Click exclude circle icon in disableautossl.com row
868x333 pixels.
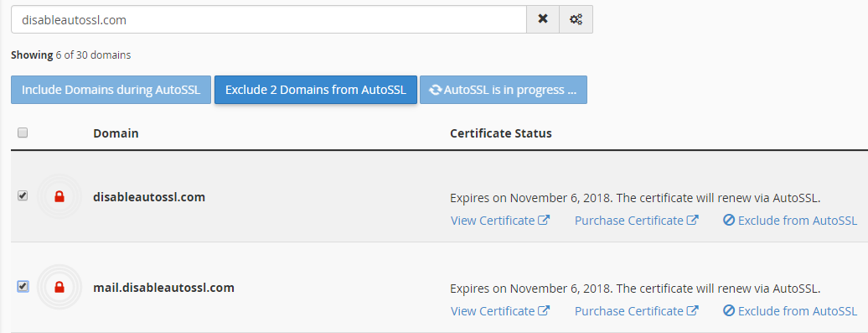[729, 220]
